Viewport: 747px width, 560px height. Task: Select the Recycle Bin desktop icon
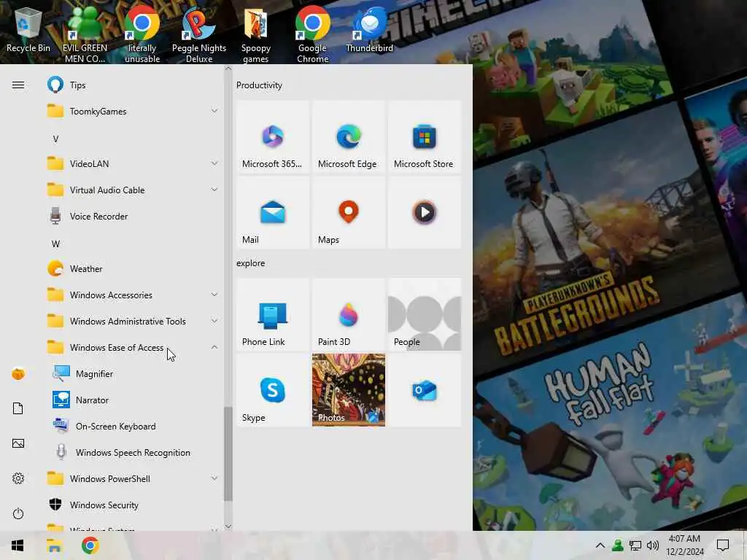[x=28, y=29]
